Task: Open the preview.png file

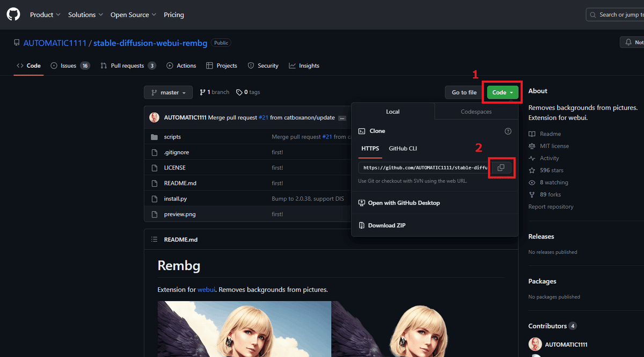Action: tap(180, 214)
